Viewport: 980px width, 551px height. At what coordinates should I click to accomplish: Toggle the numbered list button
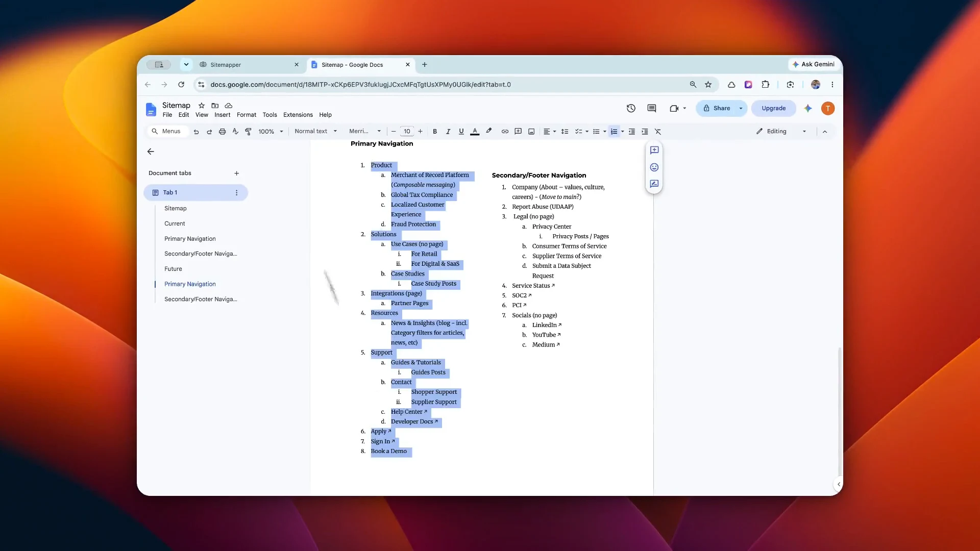tap(614, 132)
